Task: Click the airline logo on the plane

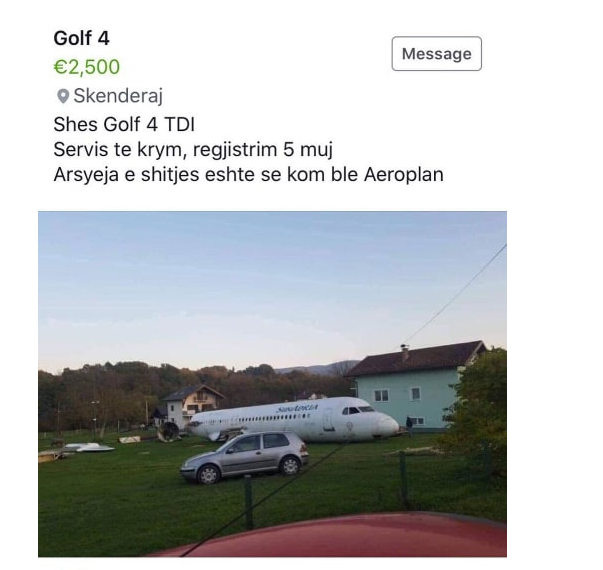Action: click(x=297, y=408)
